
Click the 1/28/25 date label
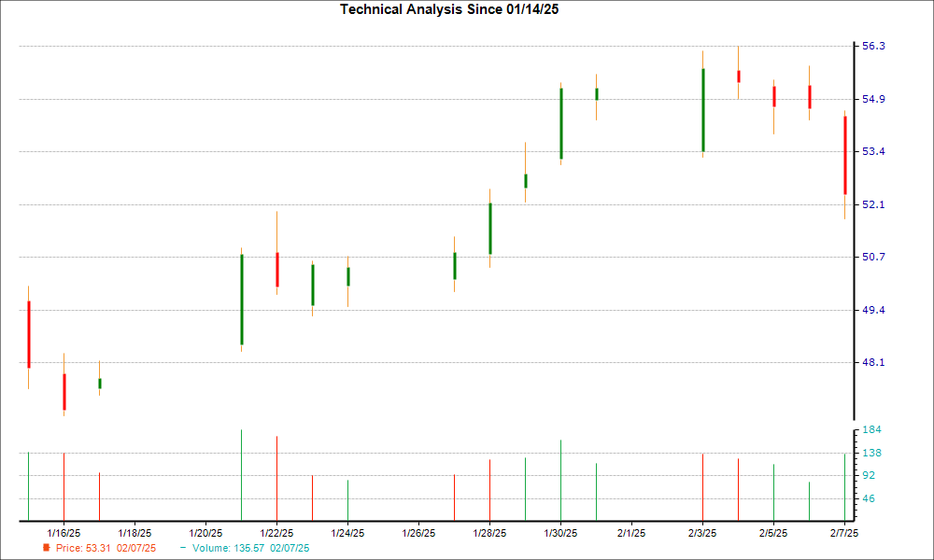click(x=489, y=533)
